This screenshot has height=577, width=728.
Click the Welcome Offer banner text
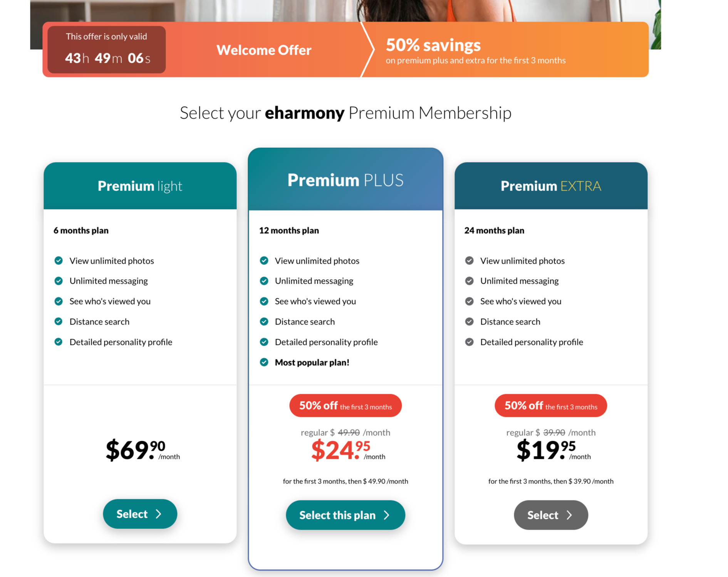[264, 50]
